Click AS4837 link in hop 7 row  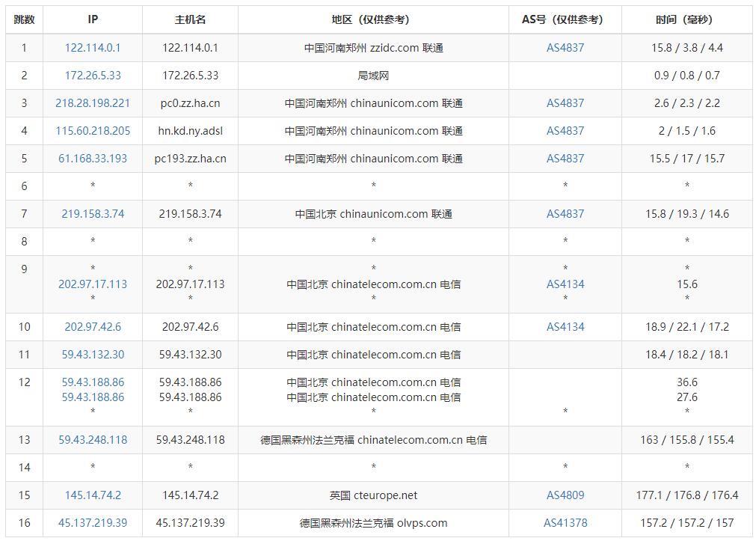point(565,214)
